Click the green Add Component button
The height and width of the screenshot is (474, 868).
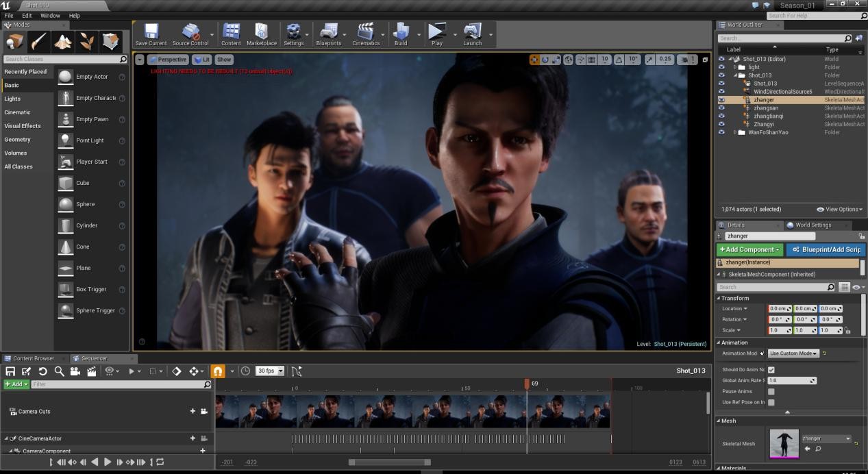tap(749, 249)
